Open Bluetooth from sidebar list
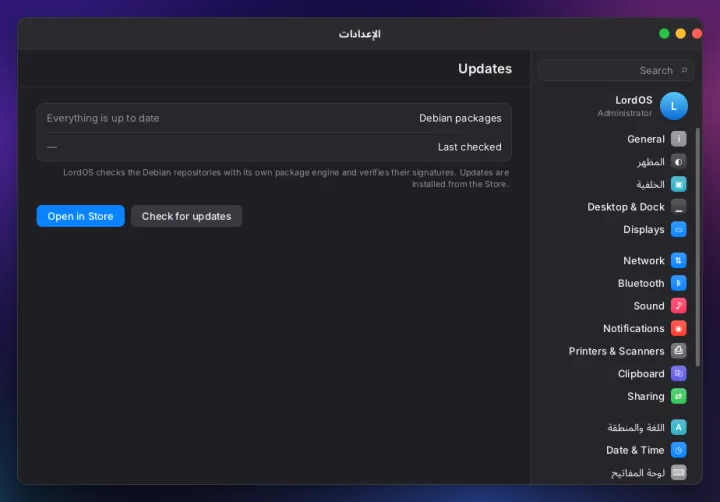This screenshot has height=502, width=720. tap(641, 283)
